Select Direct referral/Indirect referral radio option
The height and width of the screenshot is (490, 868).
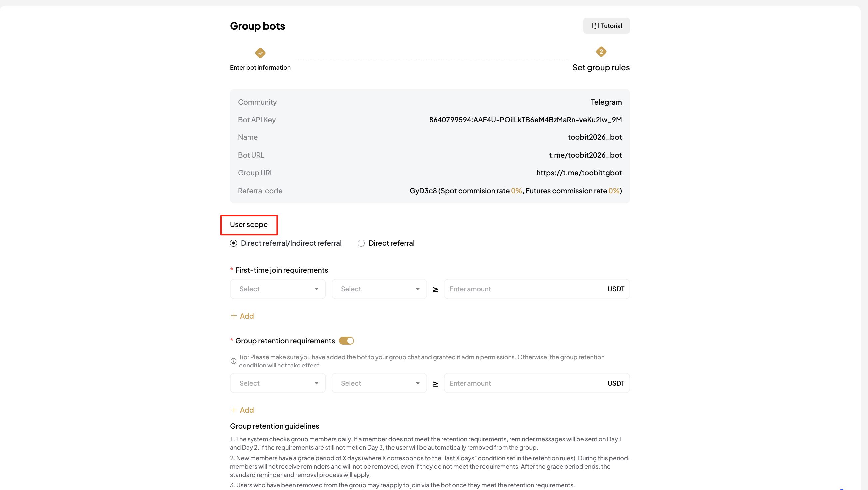coord(233,243)
